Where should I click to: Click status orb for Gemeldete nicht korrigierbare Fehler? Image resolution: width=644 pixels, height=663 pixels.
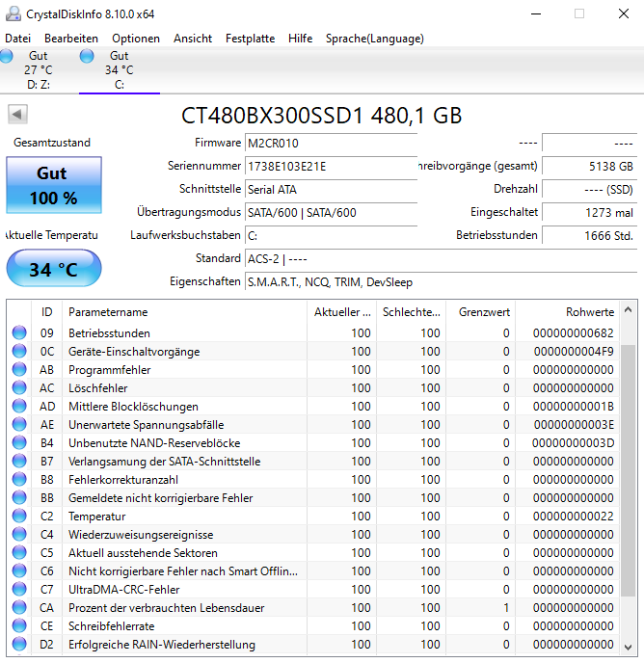(x=19, y=497)
